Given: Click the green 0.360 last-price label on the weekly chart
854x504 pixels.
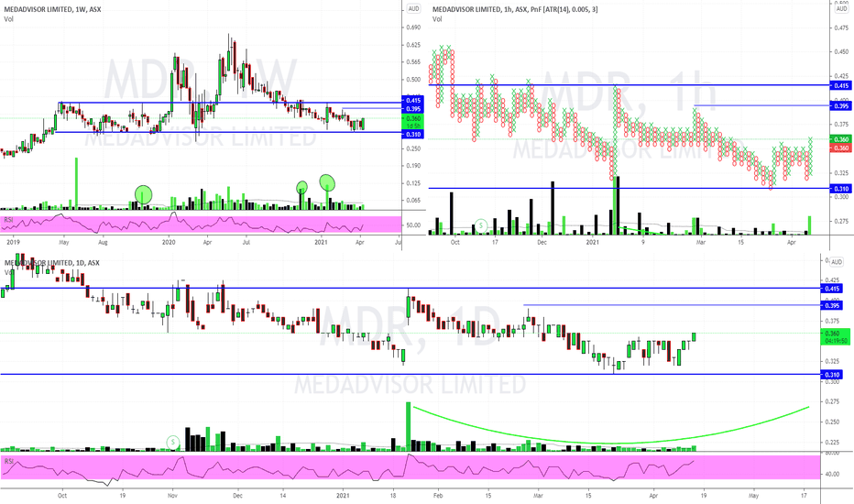Looking at the screenshot, I should (413, 122).
